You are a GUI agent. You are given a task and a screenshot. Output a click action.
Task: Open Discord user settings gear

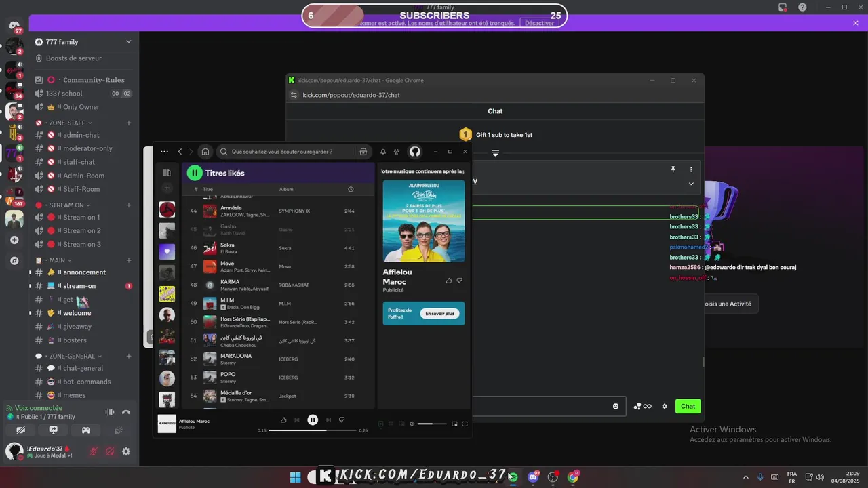point(126,451)
